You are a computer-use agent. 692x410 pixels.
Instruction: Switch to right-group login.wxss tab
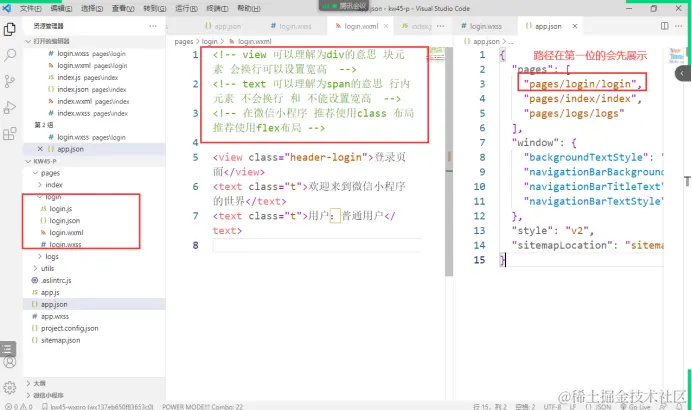(x=481, y=26)
